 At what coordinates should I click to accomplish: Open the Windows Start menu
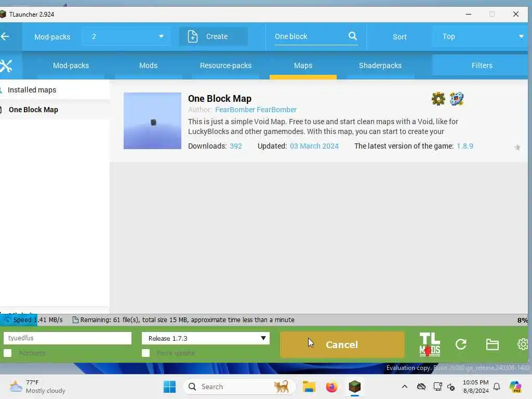[x=170, y=387]
